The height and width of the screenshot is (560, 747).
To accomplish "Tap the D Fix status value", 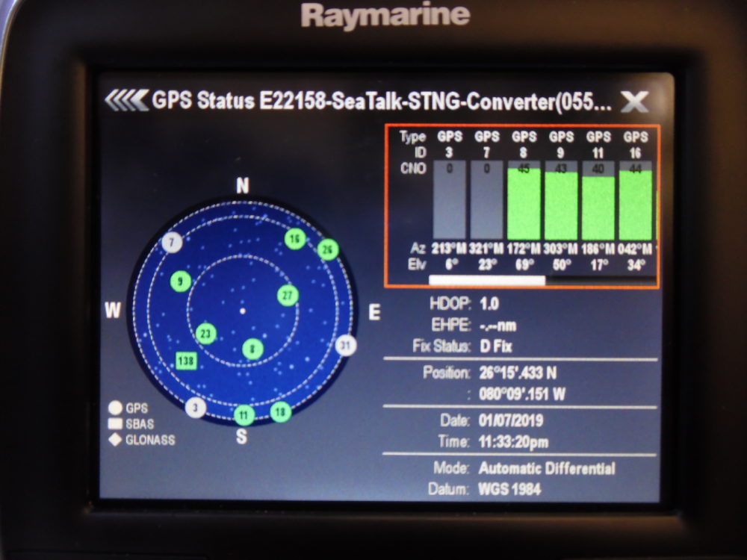I will point(496,346).
